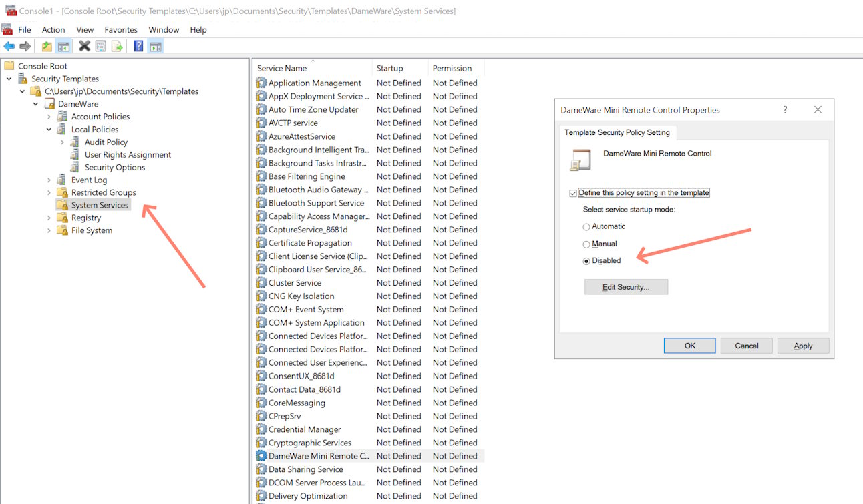Click the Back arrow toolbar icon

[x=9, y=47]
